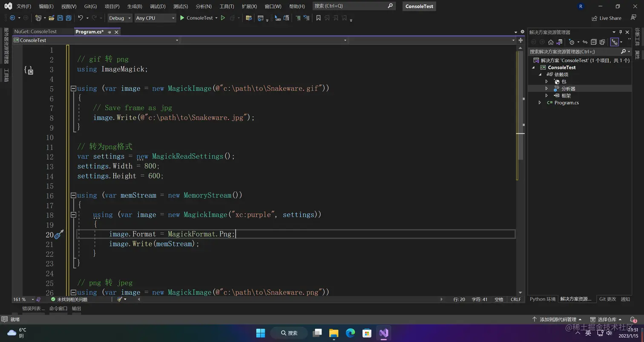Image resolution: width=644 pixels, height=342 pixels.
Task: Open the notifications bell in status bar
Action: click(633, 319)
